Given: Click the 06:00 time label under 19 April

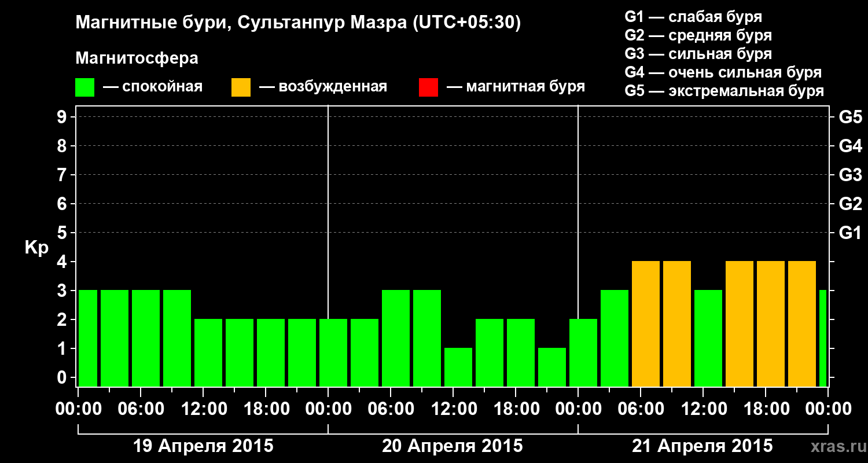Looking at the screenshot, I should pyautogui.click(x=141, y=409).
